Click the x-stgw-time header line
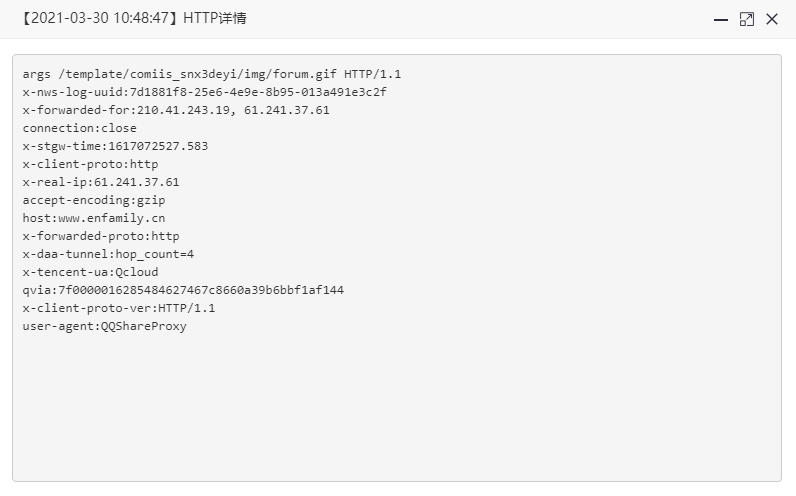 point(115,146)
